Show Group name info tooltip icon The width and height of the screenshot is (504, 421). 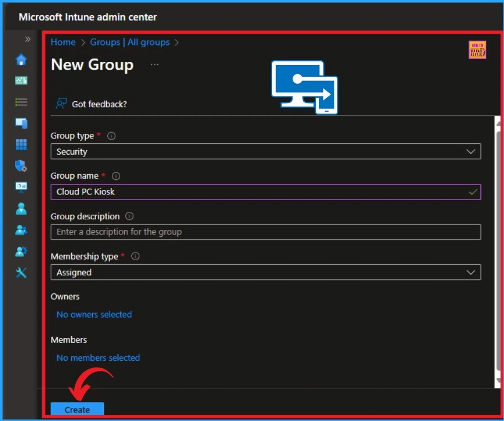point(116,176)
